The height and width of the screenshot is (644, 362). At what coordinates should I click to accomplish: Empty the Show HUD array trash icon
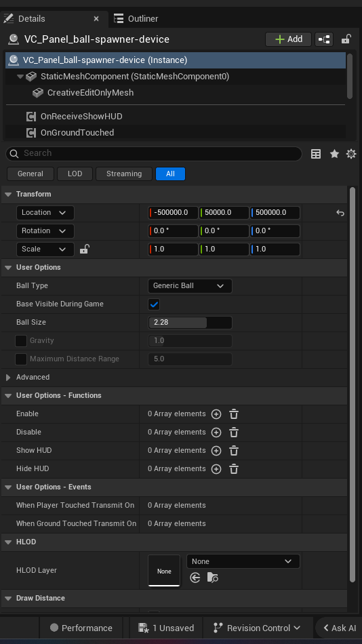click(234, 451)
